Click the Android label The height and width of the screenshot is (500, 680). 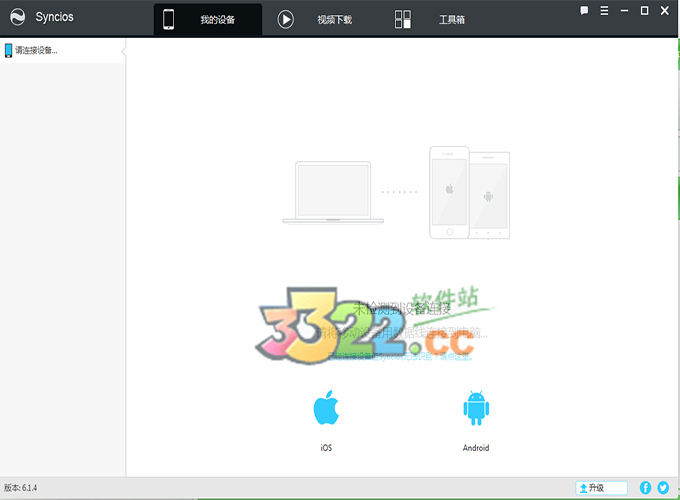pos(476,448)
